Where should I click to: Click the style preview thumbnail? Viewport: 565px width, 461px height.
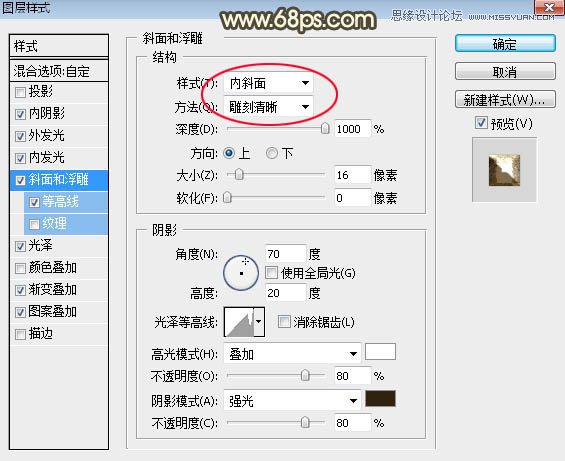click(x=504, y=170)
